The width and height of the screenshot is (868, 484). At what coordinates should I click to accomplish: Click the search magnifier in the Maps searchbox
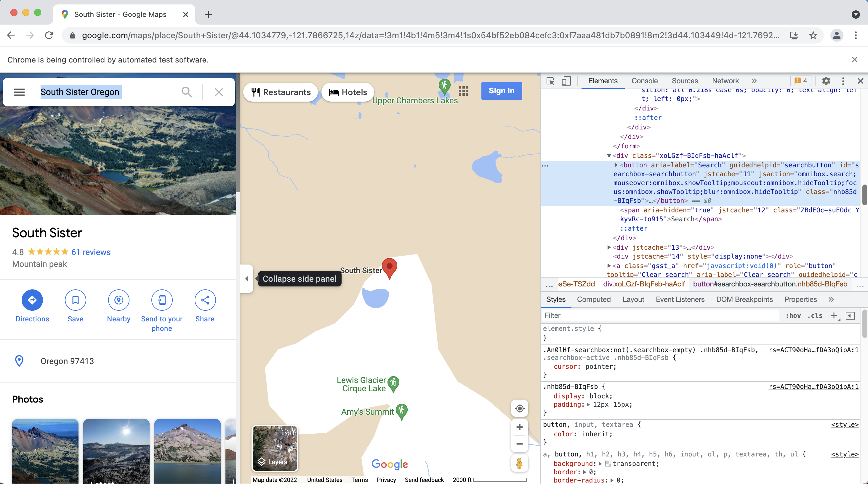187,92
